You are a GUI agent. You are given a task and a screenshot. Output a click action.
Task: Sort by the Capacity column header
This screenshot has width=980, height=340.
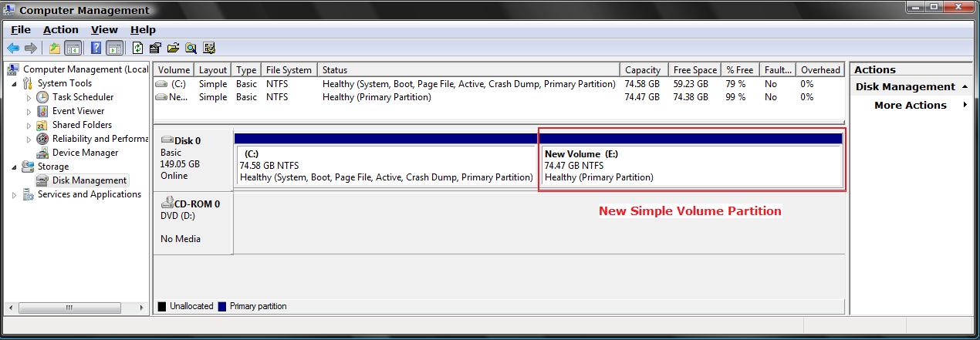pos(643,69)
